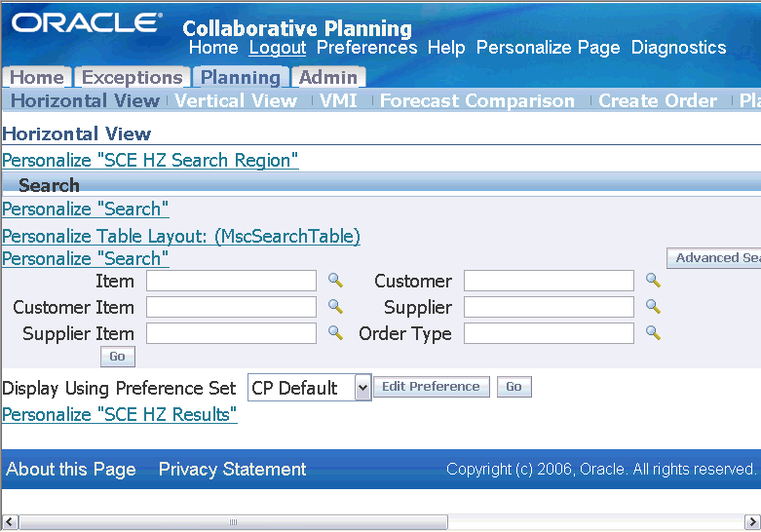Click into the Supplier Item input field
Image resolution: width=761 pixels, height=532 pixels.
[232, 333]
